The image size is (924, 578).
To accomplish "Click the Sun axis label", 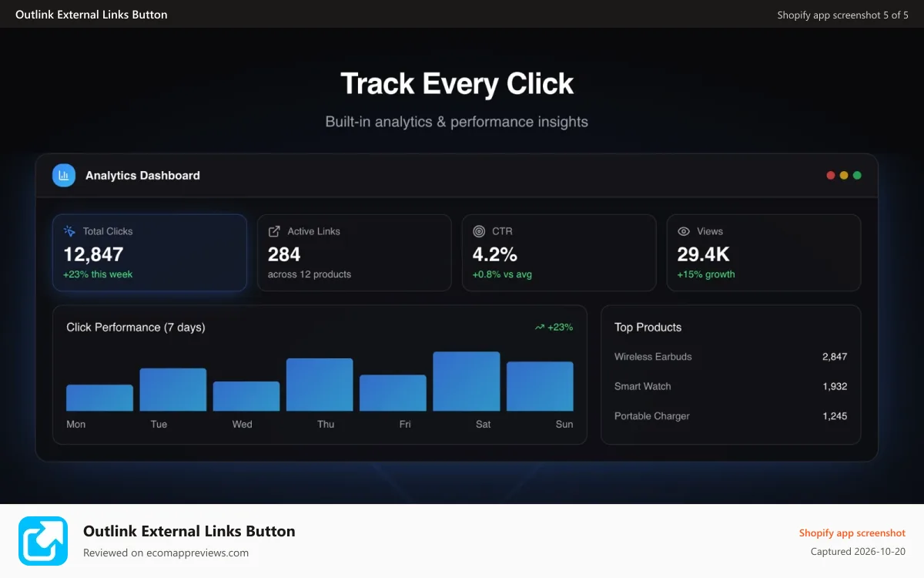I will (564, 425).
